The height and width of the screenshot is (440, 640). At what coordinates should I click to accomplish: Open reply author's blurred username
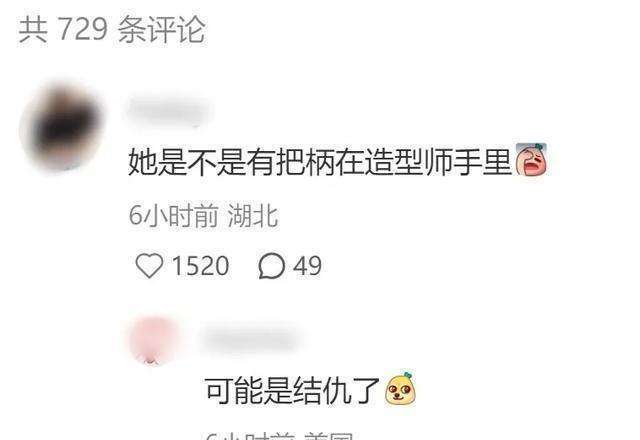(250, 340)
